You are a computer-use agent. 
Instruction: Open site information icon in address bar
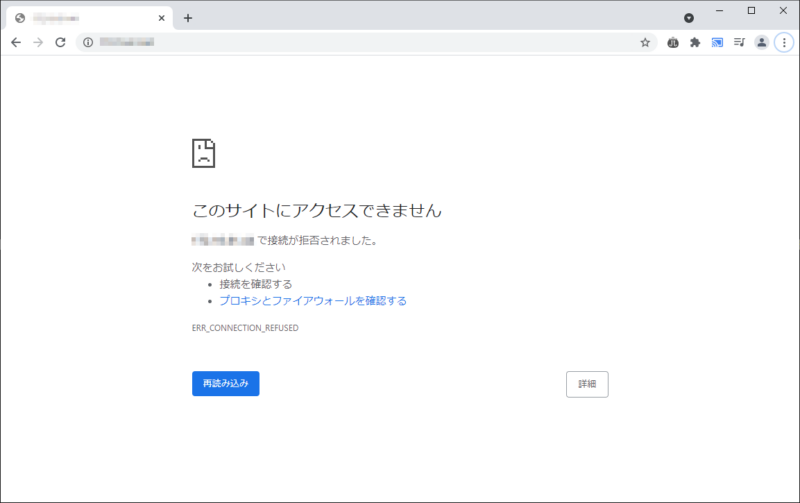coord(88,42)
